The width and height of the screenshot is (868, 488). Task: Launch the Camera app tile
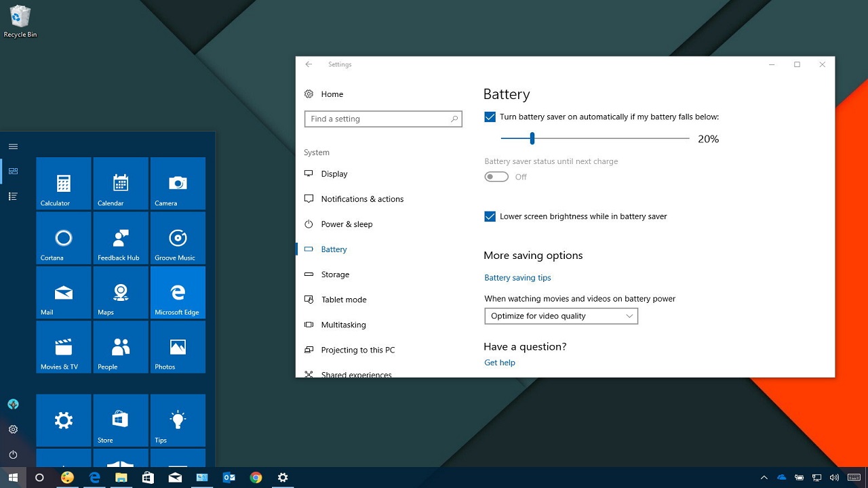pyautogui.click(x=178, y=184)
